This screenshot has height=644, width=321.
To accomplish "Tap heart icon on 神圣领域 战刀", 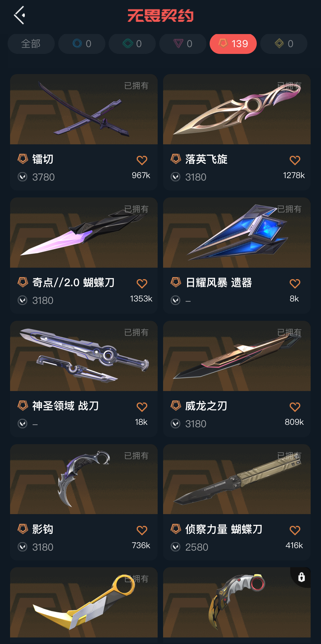I will pos(142,407).
